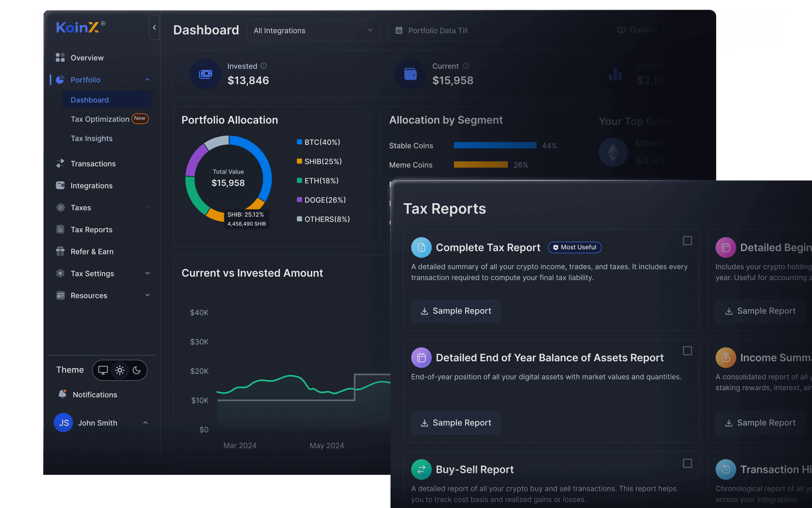Open the Transactions page from sidebar

[x=93, y=164]
